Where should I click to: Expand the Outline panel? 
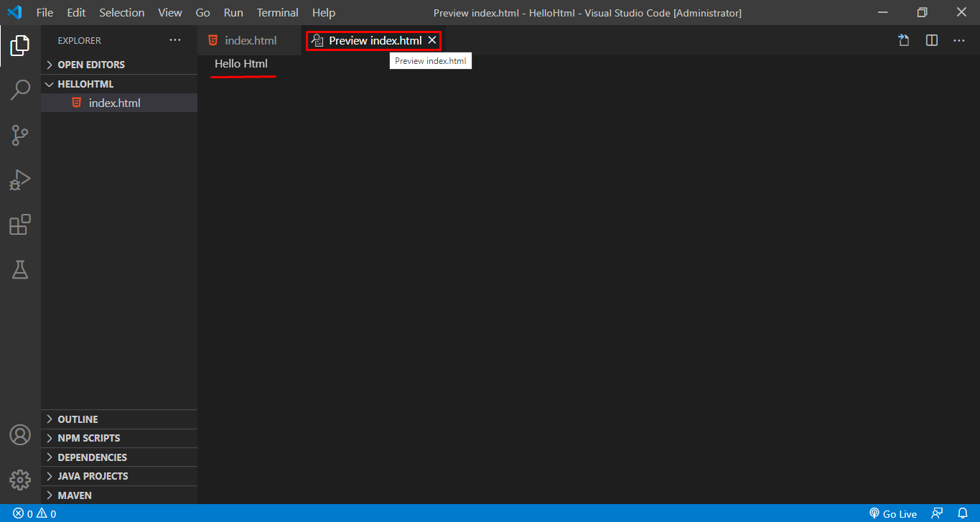pos(78,419)
